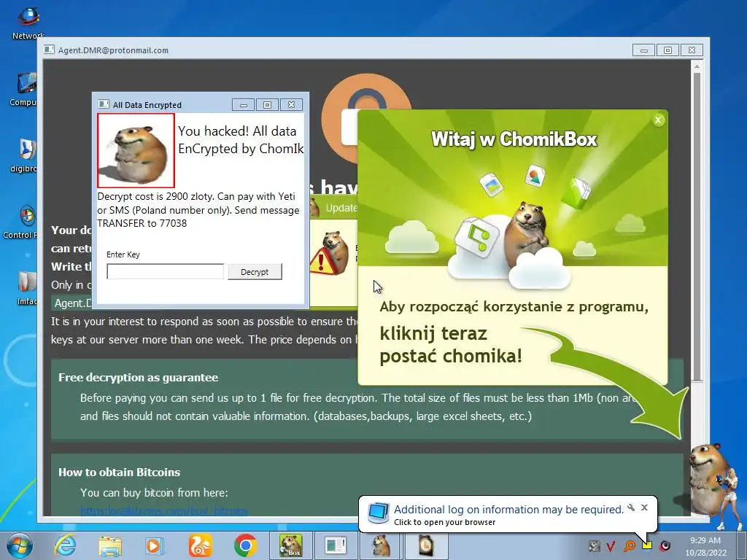Click scroll-up arrow in Agent.DMR window

[x=697, y=66]
